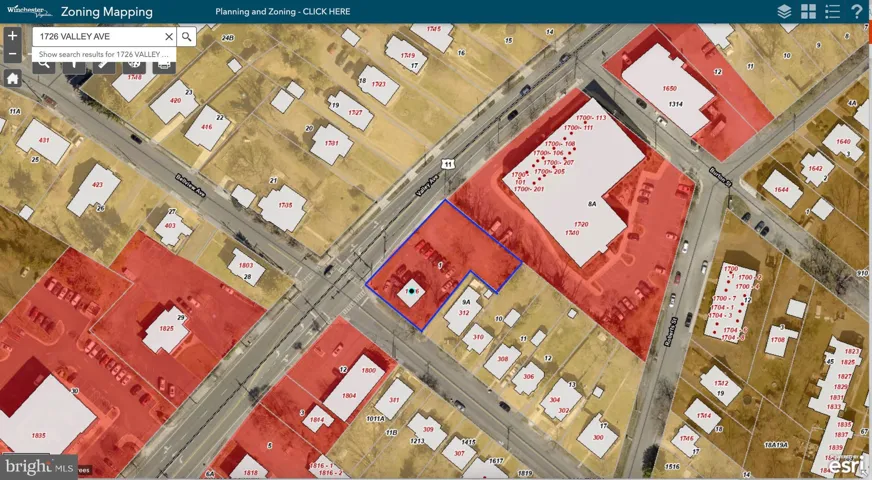Click inside the address search field
Screen dimensions: 872x480
pyautogui.click(x=98, y=37)
